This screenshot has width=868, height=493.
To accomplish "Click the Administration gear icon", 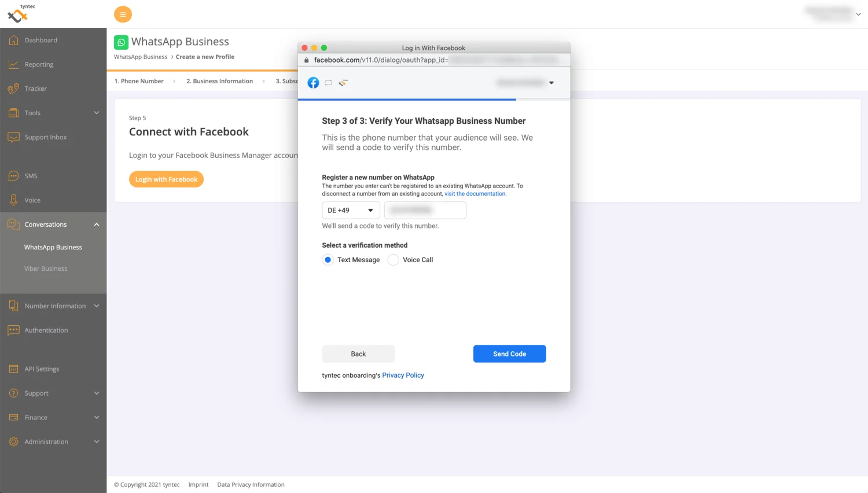I will pos(13,442).
